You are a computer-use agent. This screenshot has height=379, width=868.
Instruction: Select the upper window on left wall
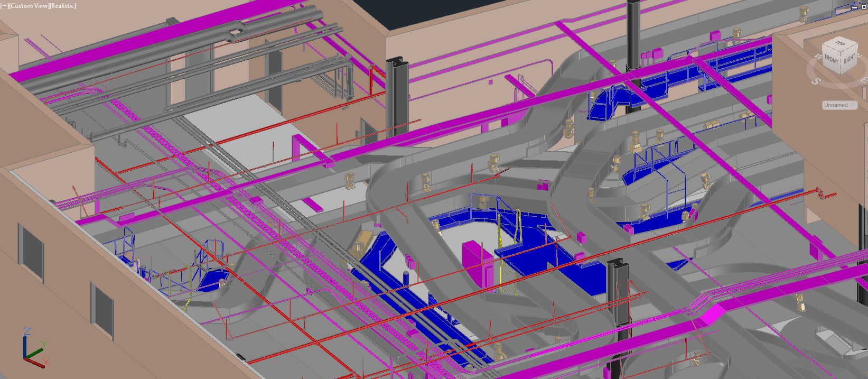tap(32, 251)
